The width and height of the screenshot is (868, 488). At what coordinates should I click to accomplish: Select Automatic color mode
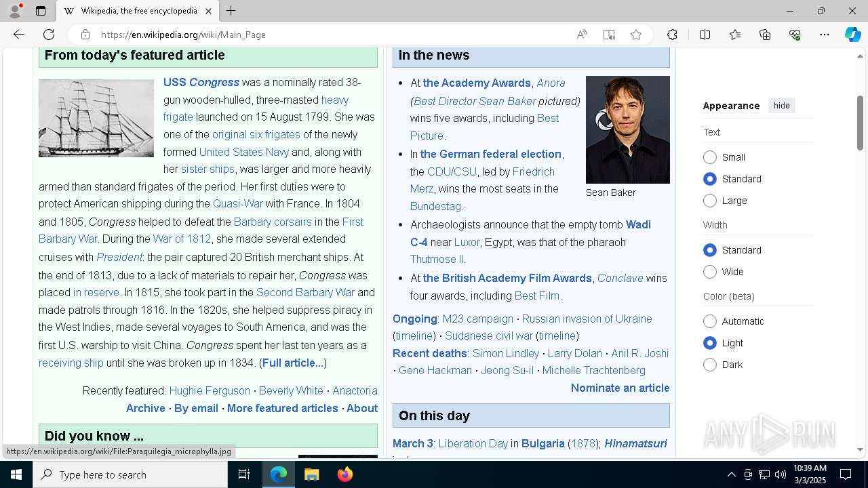click(710, 321)
